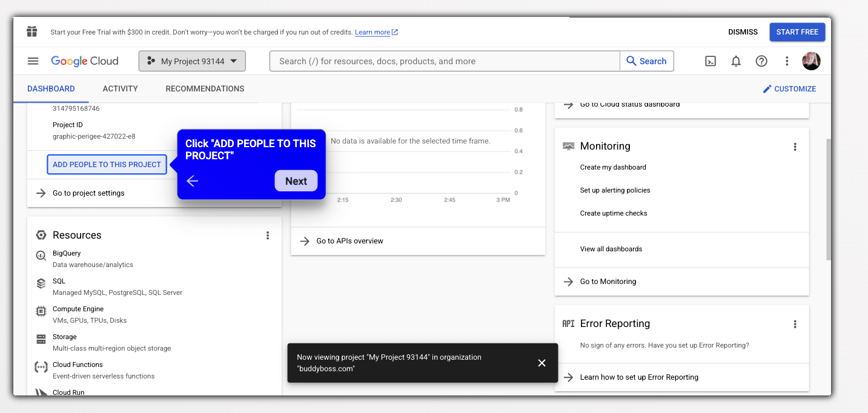Open the help question mark menu
Viewport: 868px width, 413px height.
tap(761, 61)
